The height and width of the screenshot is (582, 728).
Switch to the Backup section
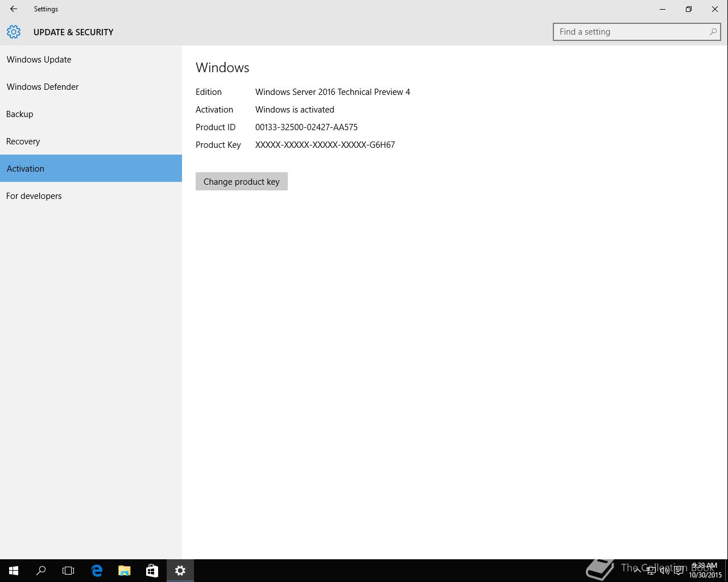click(91, 114)
